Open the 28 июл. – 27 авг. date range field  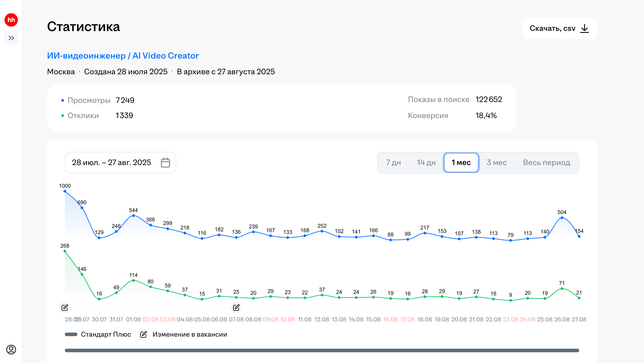click(x=112, y=163)
